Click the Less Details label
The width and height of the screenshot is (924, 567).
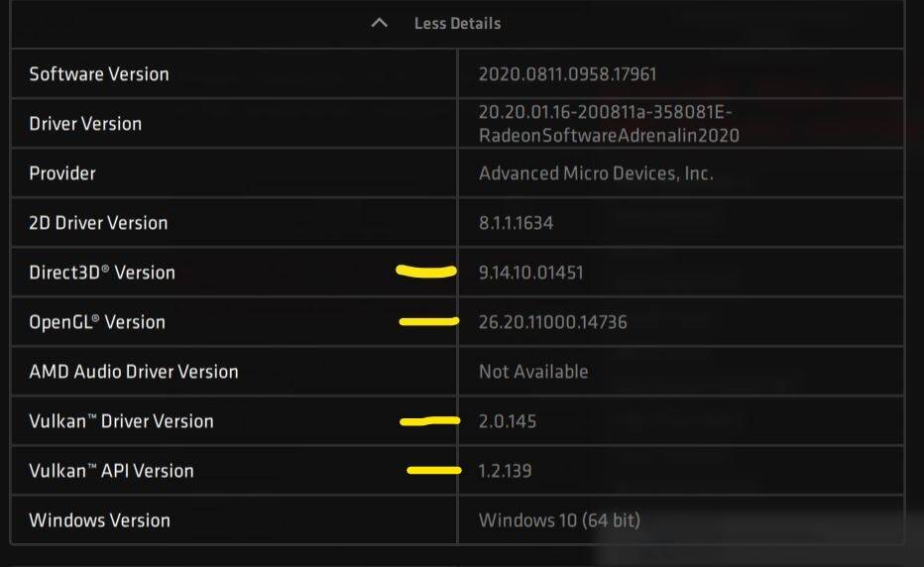pos(457,24)
